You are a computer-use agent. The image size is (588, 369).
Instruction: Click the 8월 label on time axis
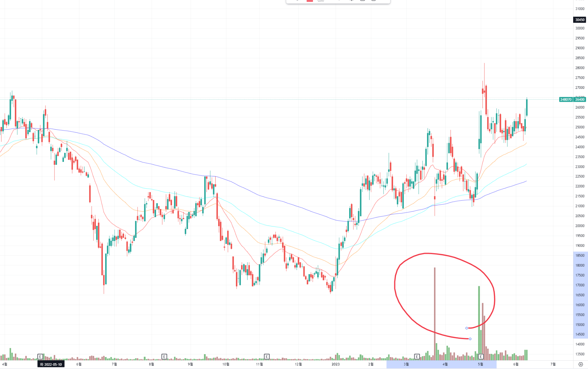click(151, 364)
